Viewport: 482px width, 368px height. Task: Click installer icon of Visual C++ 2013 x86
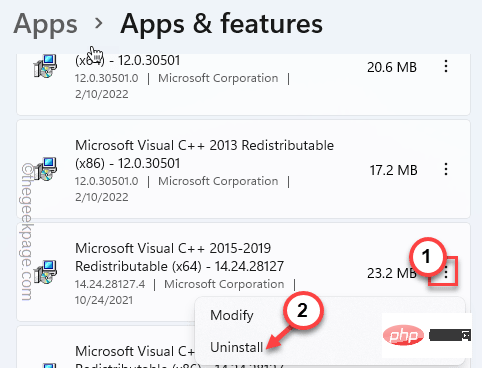click(x=45, y=169)
